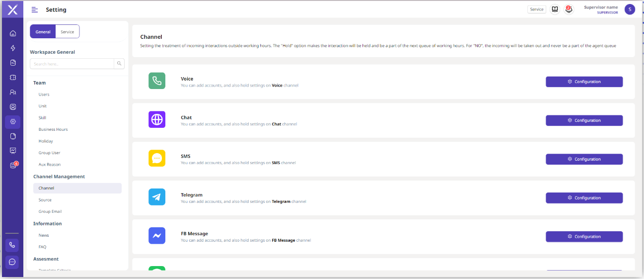Click the green Voice channel icon
This screenshot has width=644, height=279.
[157, 81]
